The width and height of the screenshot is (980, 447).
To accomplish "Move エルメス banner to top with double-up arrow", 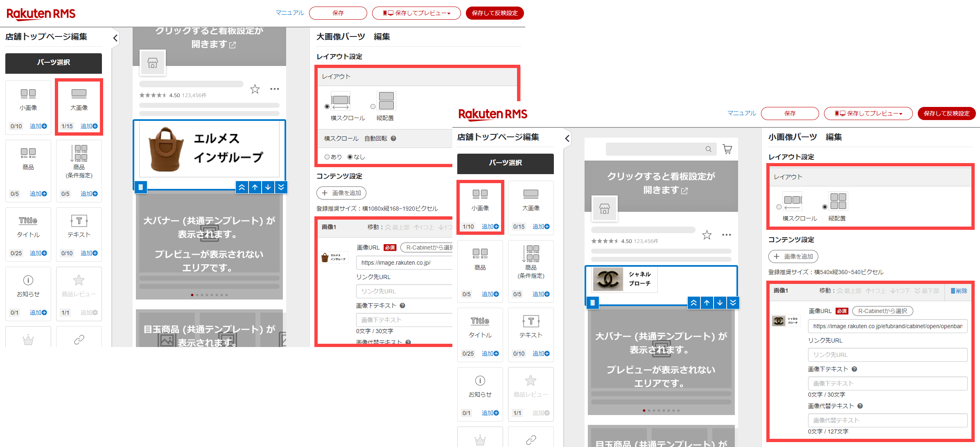I will (242, 187).
